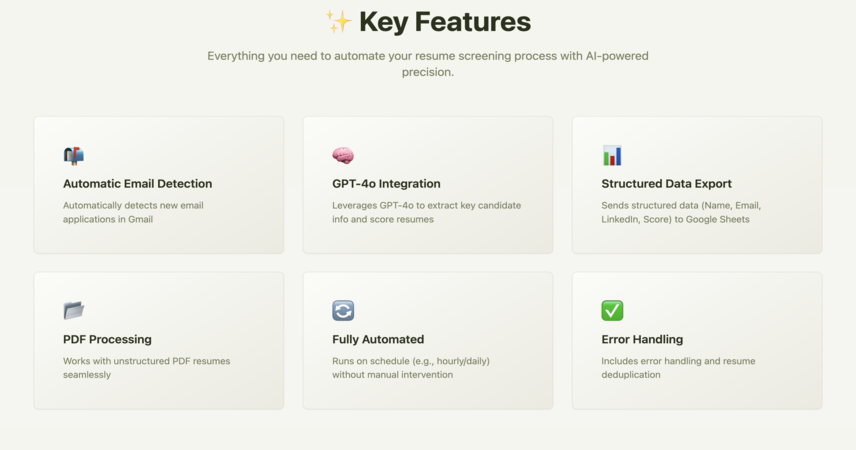Click the subtitle about automating resume screening
Viewport: 856px width, 450px height.
point(428,64)
